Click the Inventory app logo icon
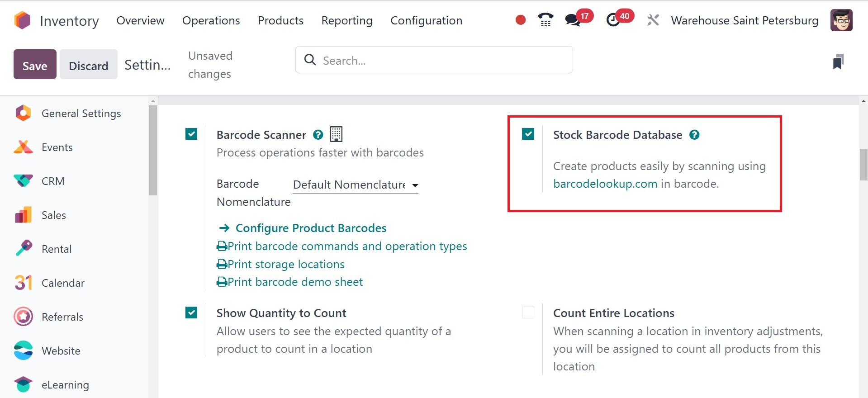Screen dimensions: 868x398 (22, 20)
